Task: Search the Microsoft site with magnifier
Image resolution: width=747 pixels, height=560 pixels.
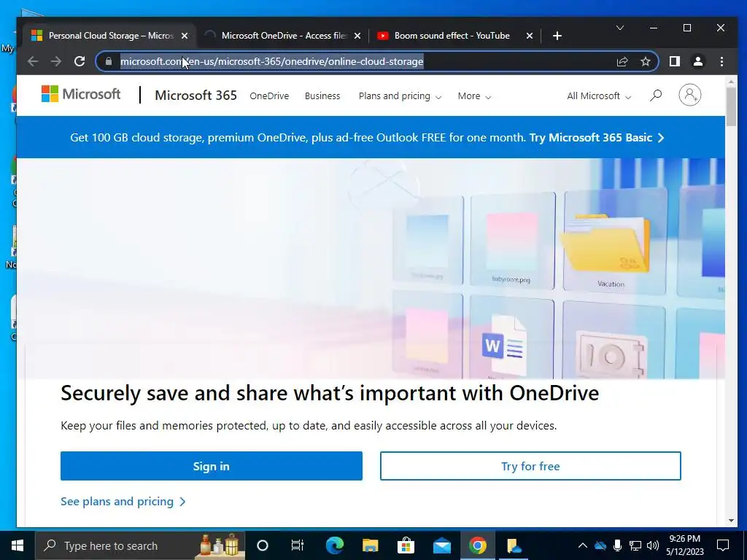Action: click(x=656, y=96)
